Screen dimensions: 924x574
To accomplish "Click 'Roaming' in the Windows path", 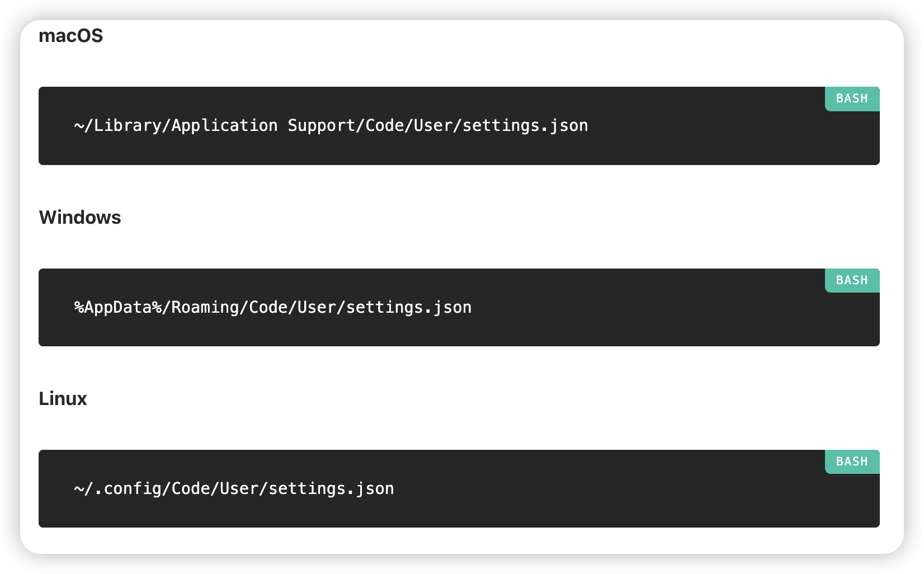I will (x=205, y=308).
